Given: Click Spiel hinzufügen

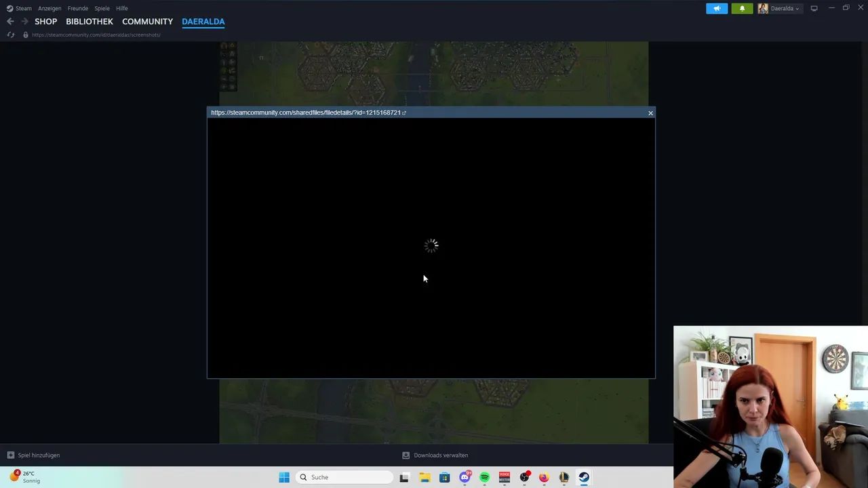Looking at the screenshot, I should 39,455.
